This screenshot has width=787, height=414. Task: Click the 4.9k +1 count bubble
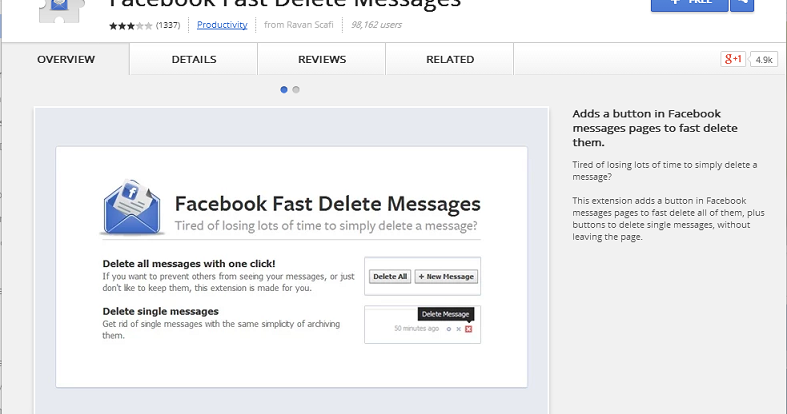(x=765, y=60)
